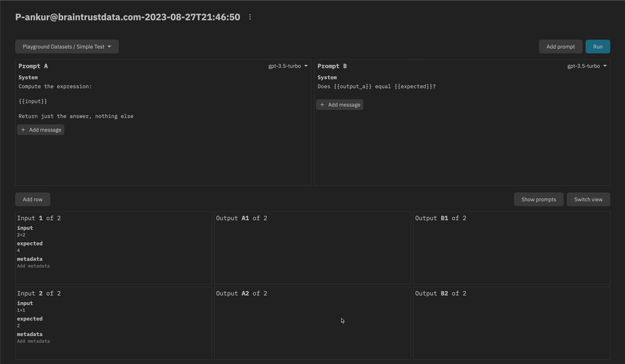Open the Prompt B gpt-3.5-turbo model dropdown
Screen dimensions: 625x364
tap(587, 66)
